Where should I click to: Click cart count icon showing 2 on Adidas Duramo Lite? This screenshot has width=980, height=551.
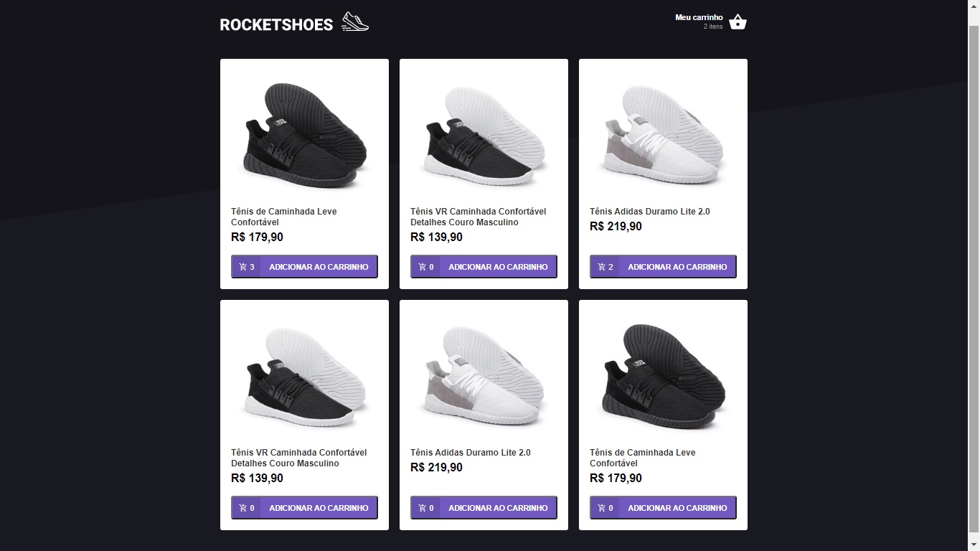tap(603, 266)
